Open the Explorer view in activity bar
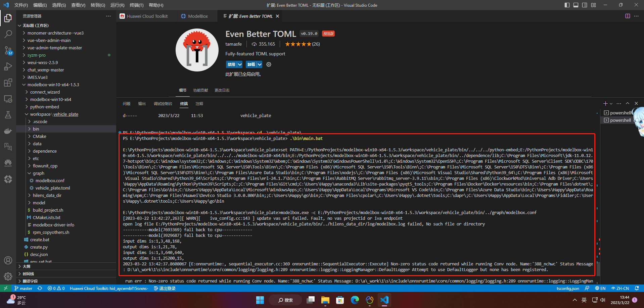The height and width of the screenshot is (308, 644). pos(8,18)
